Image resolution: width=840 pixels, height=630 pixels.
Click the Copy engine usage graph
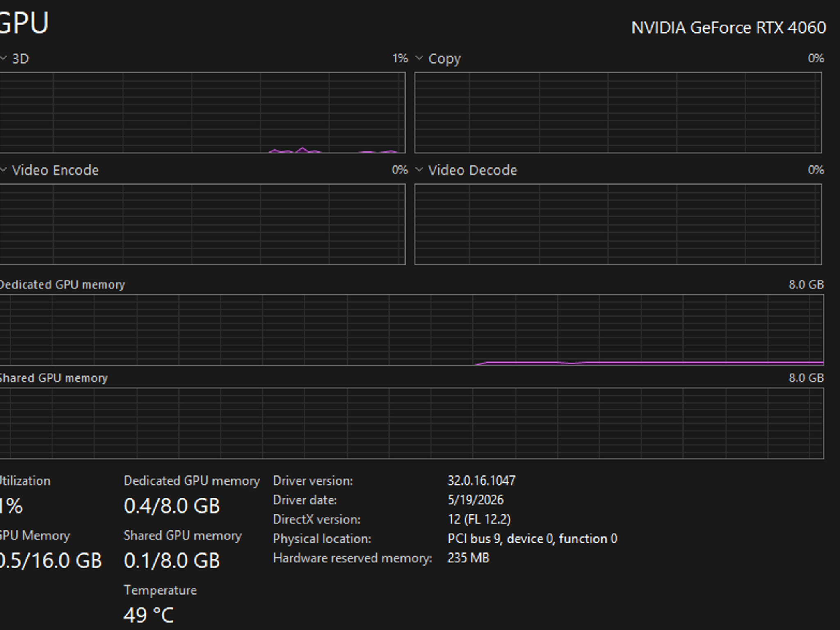click(x=618, y=113)
